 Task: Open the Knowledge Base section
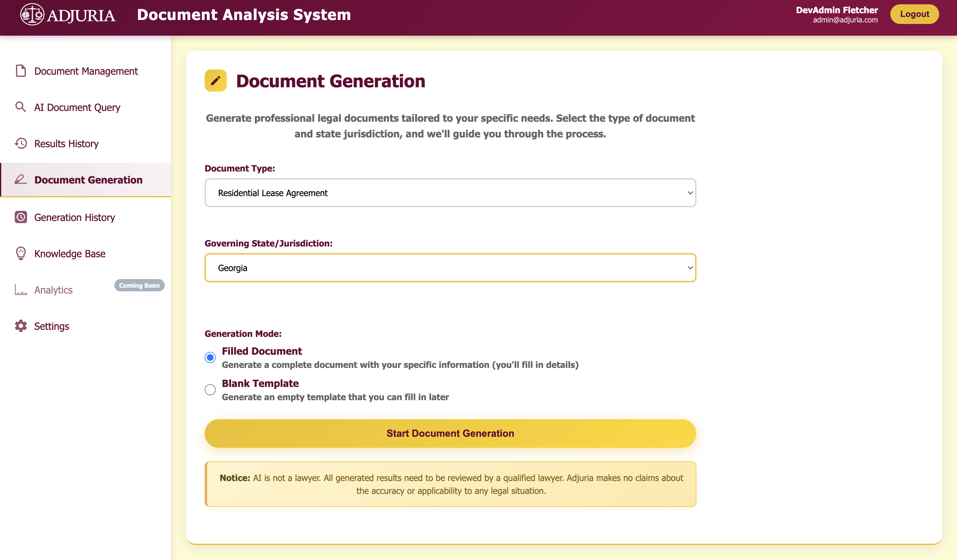(x=85, y=254)
